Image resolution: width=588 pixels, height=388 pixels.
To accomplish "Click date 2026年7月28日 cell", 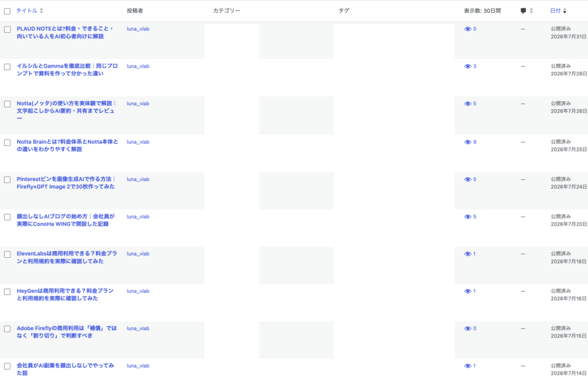I will tap(568, 74).
